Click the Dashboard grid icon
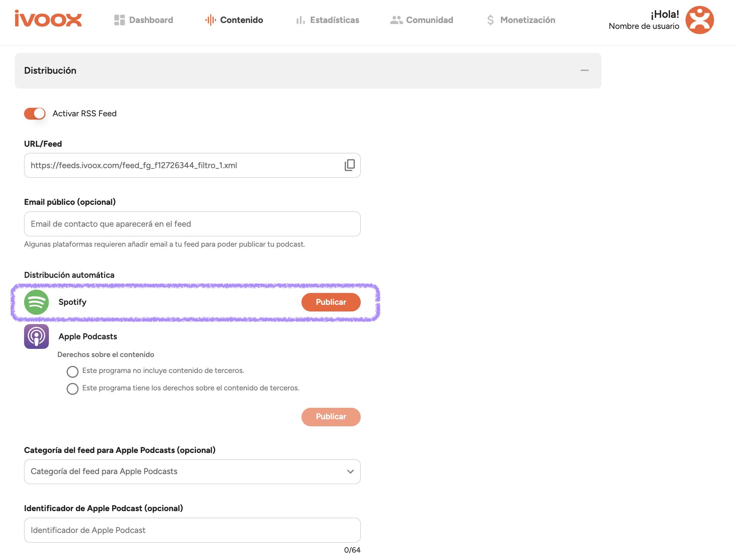737x560 pixels. pos(119,20)
